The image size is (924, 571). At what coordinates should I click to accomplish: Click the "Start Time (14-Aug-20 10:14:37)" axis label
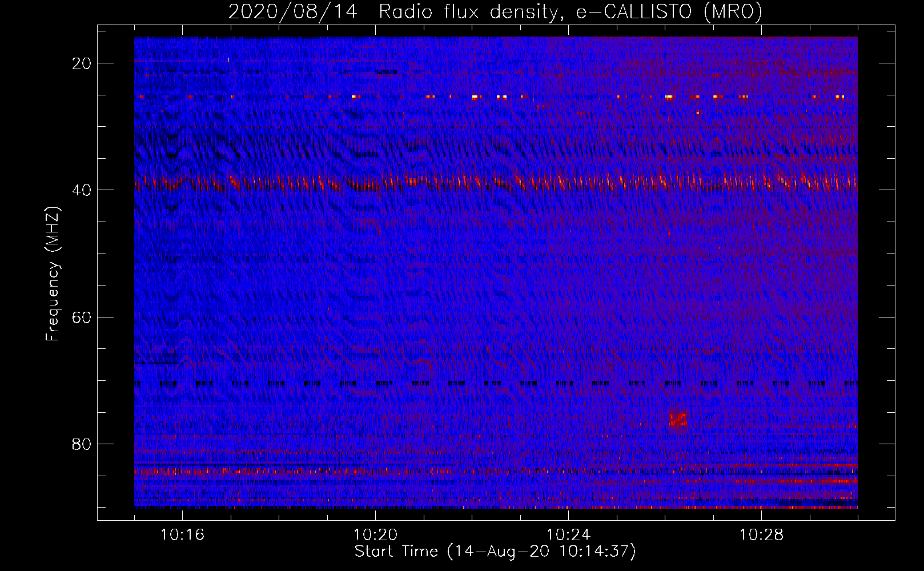click(495, 552)
